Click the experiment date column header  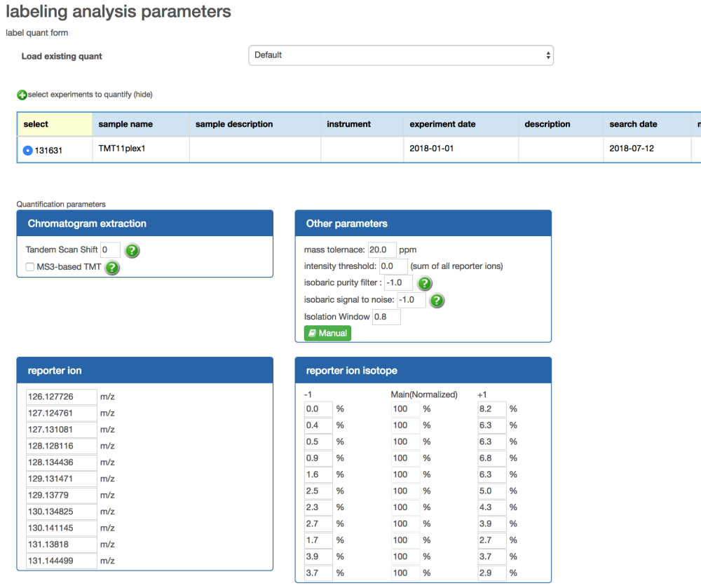click(x=461, y=124)
